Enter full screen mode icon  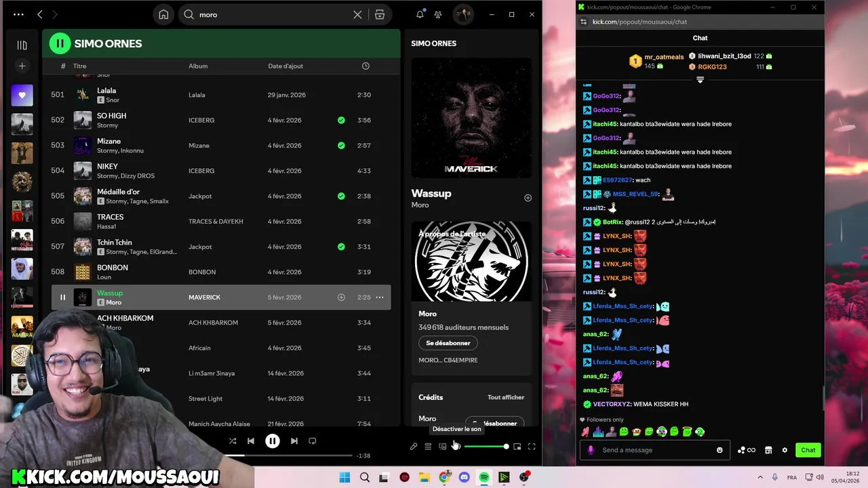point(532,447)
